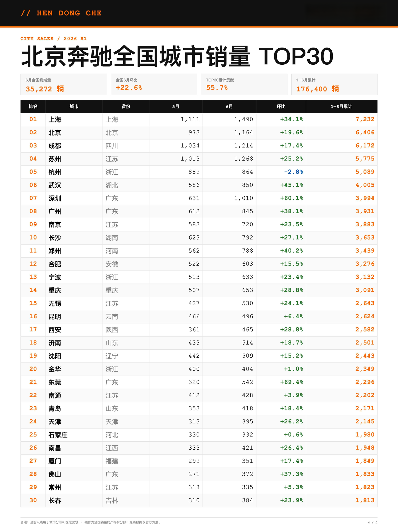Select the province 云南 in 昆明 row

112,316
